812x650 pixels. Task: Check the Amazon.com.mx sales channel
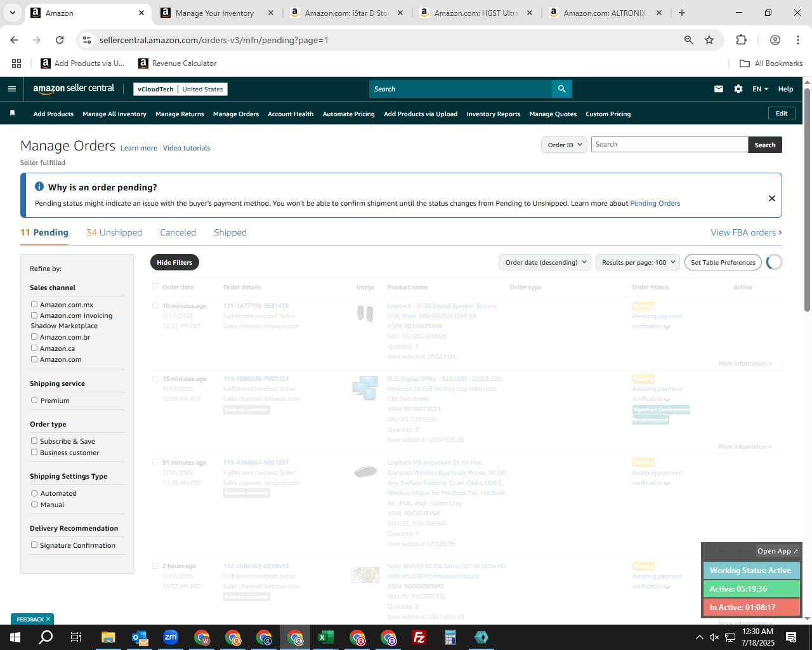pyautogui.click(x=34, y=304)
